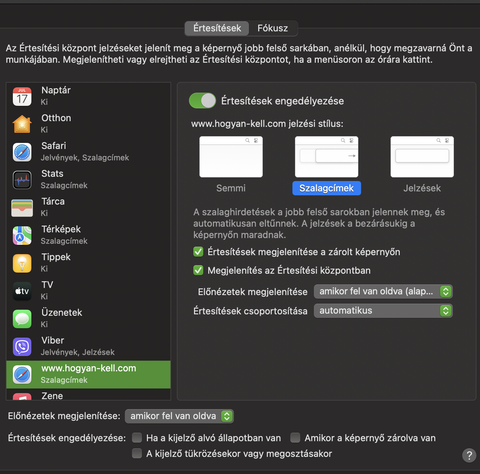Viewport: 480px width, 474px height.
Task: Select the Üzenetek row text
Action: (62, 312)
